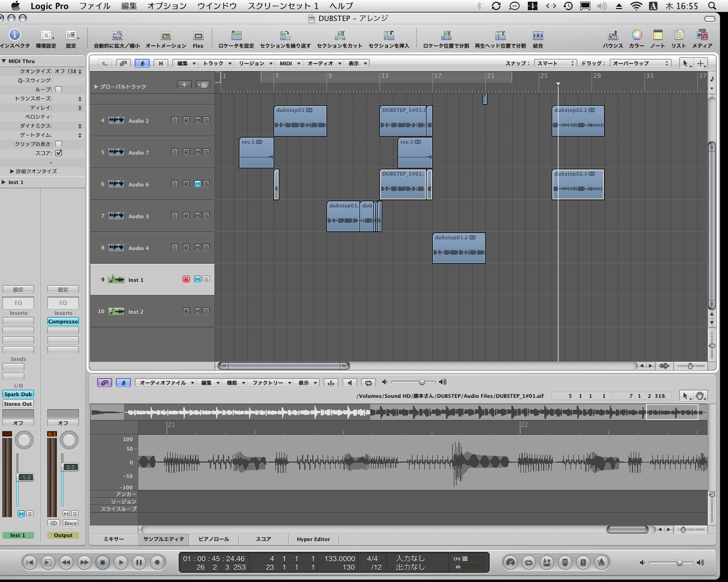Open the メディア media icon
728x582 pixels.
click(702, 35)
